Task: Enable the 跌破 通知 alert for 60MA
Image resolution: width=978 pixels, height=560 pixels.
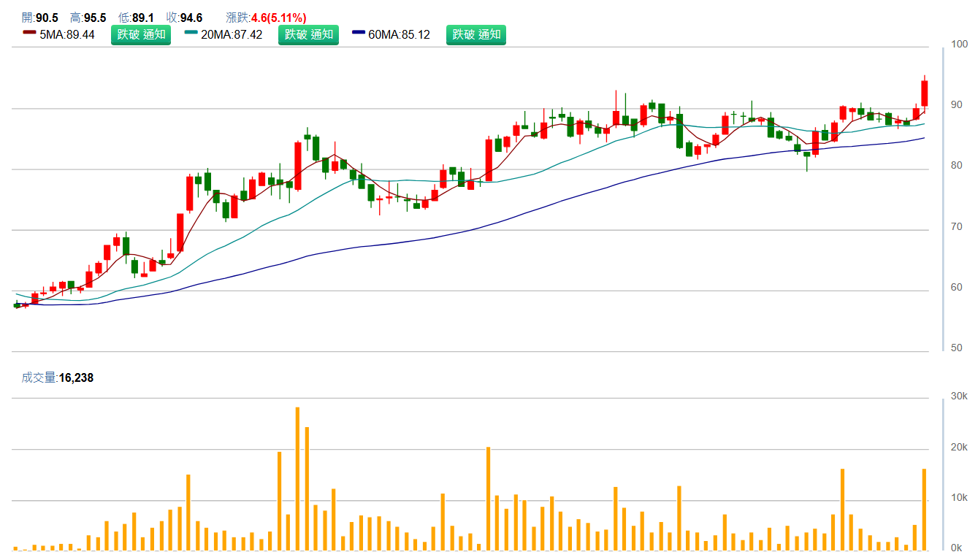Action: (x=476, y=34)
